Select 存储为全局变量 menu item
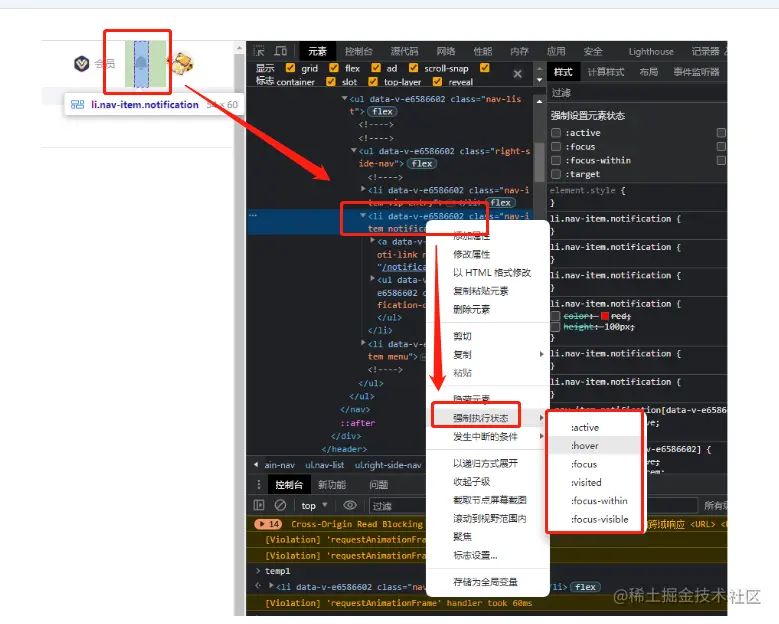Screen dimensions: 779x624 [x=488, y=582]
